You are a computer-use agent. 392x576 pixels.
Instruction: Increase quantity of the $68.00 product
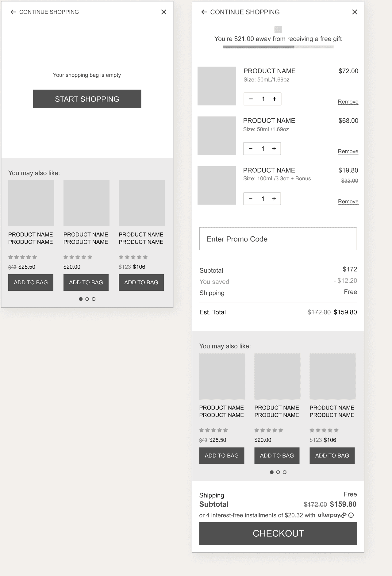[274, 148]
